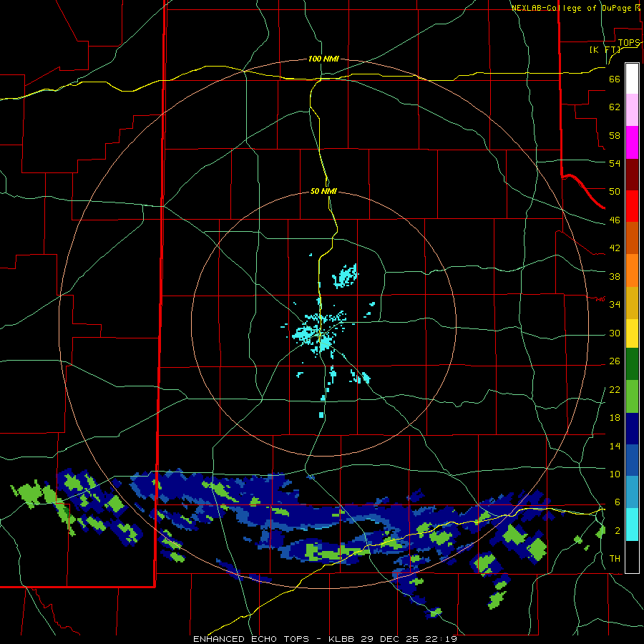Viewport: 644px width, 644px height.
Task: Click the "TOPS" legend title
Action: tap(629, 42)
